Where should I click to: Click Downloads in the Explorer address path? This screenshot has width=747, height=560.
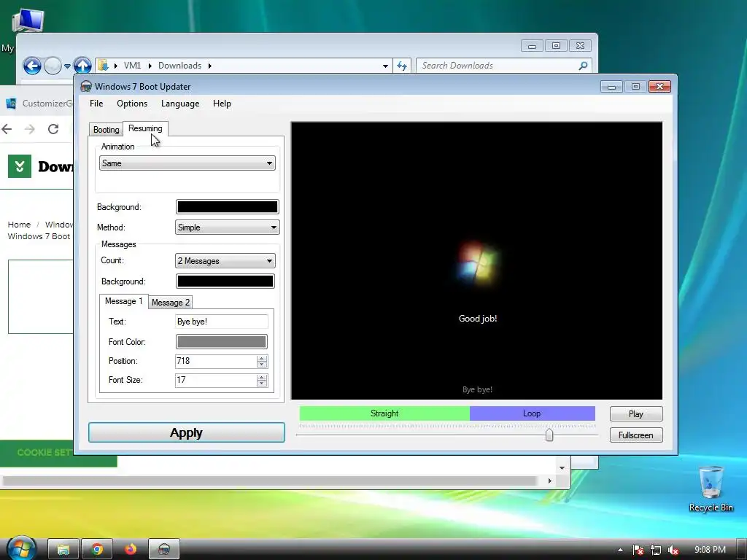click(179, 65)
